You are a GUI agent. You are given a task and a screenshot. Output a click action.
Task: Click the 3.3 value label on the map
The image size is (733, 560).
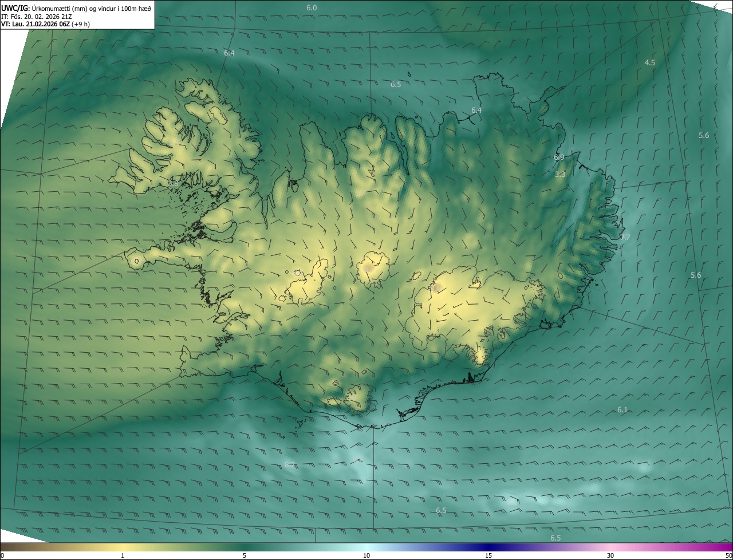coord(560,174)
